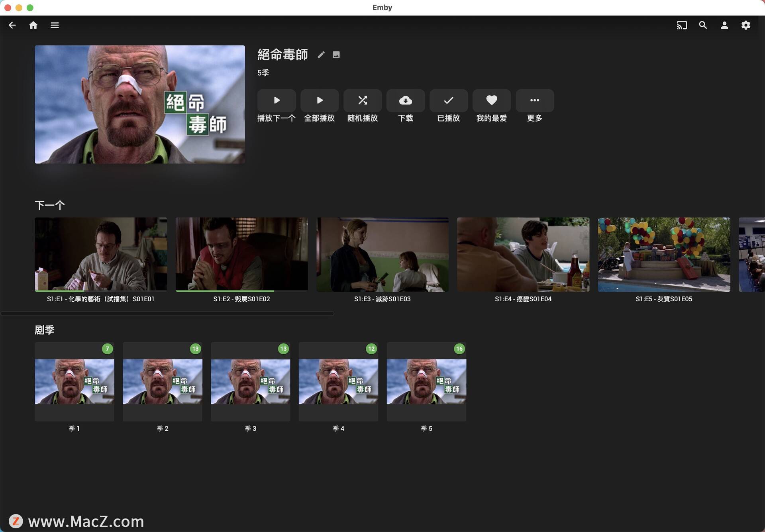The image size is (765, 532).
Task: Open the S1:E4 癌變S01E04 title link
Action: click(523, 299)
